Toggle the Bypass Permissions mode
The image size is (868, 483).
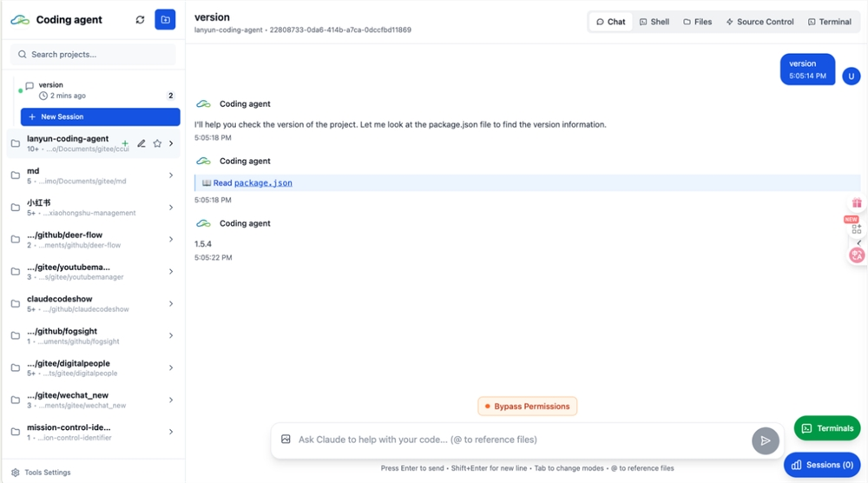[x=528, y=406]
